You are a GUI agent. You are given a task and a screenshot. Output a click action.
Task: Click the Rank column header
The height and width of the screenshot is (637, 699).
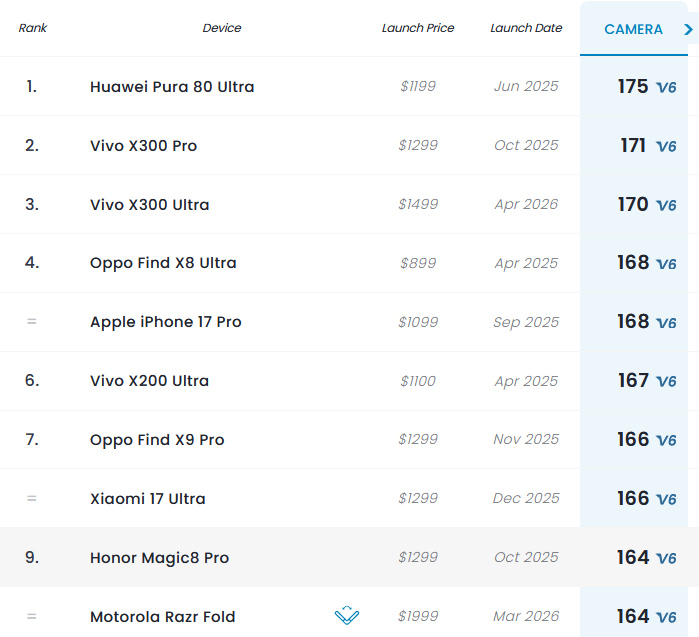(33, 28)
